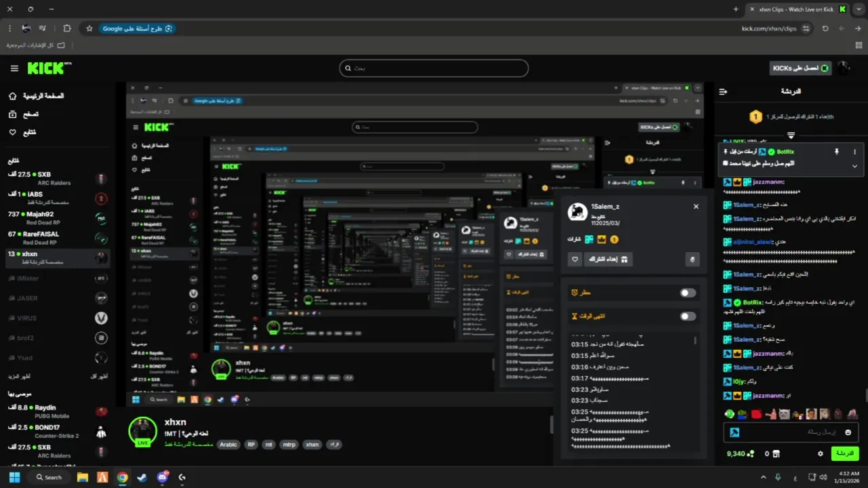
Task: Open the Kick sidebar hamburger menu
Action: pos(14,68)
